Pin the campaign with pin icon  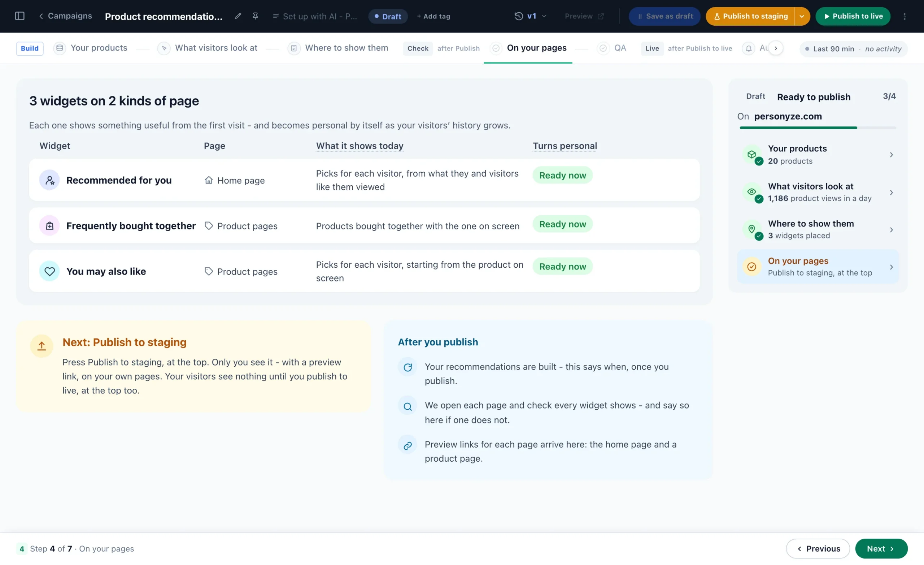point(256,16)
